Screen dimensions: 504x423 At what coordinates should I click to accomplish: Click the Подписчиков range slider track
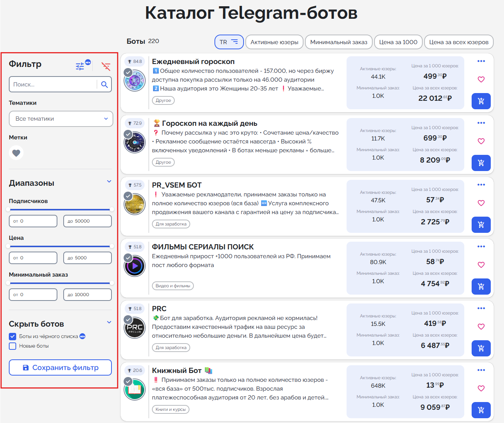[x=60, y=209]
